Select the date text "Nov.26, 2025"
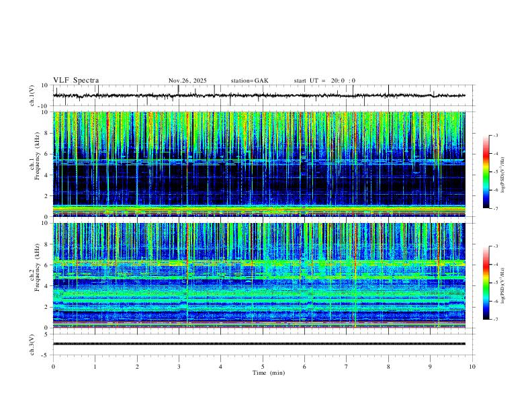 pos(187,81)
